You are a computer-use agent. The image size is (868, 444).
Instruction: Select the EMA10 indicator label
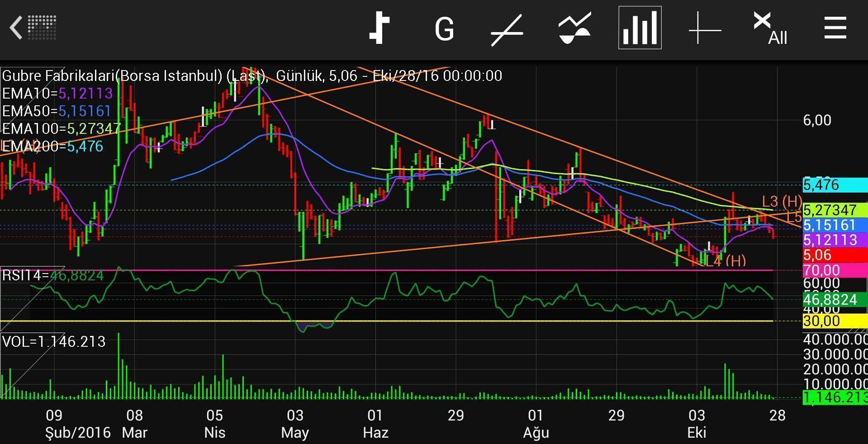pyautogui.click(x=57, y=94)
